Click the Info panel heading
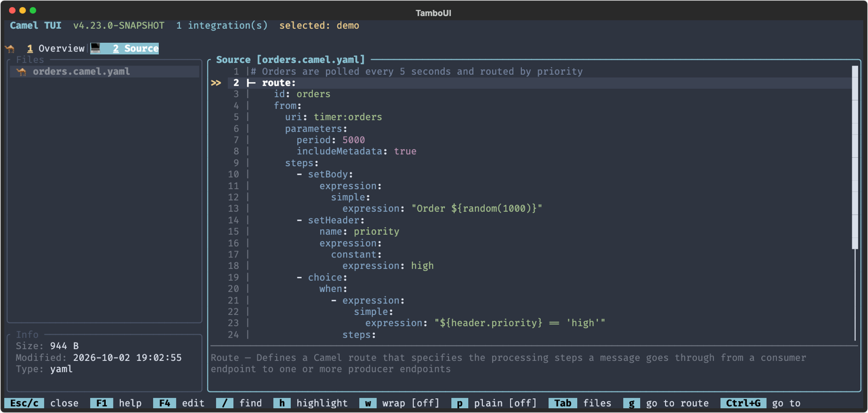The image size is (868, 413). (x=27, y=335)
